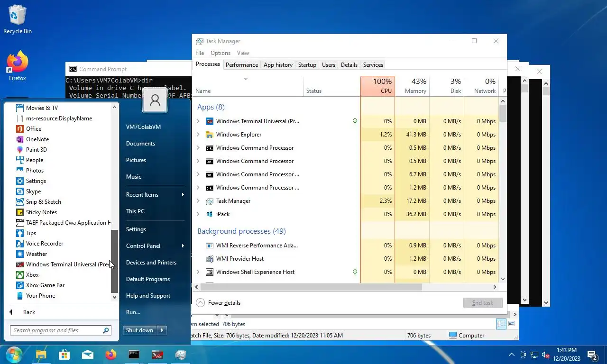Switch to the Users tab

point(329,65)
